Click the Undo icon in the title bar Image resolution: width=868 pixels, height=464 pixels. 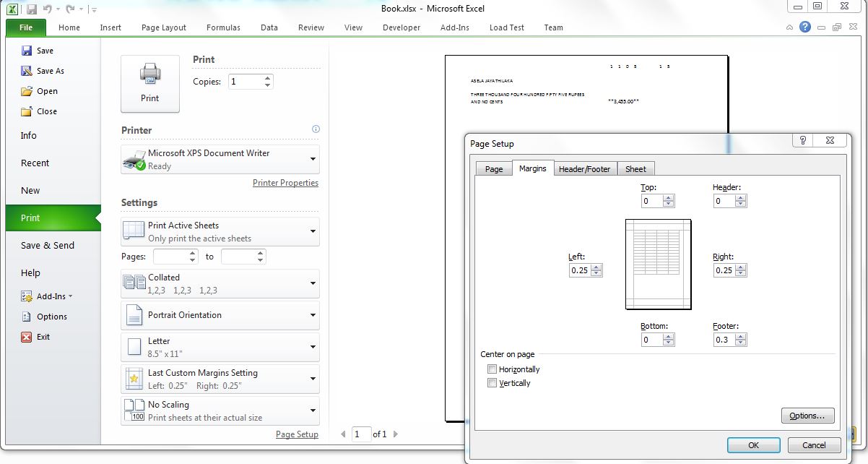coord(48,9)
